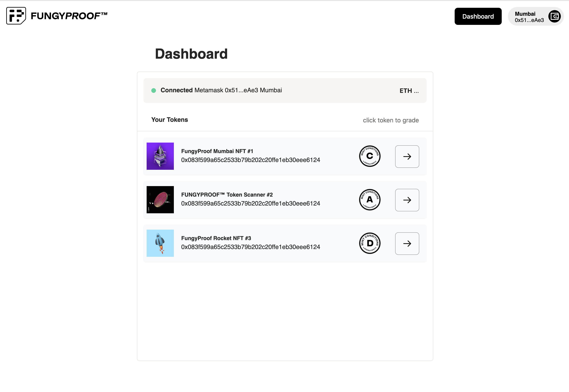Click the Your Tokens heading
The height and width of the screenshot is (392, 569).
click(169, 120)
